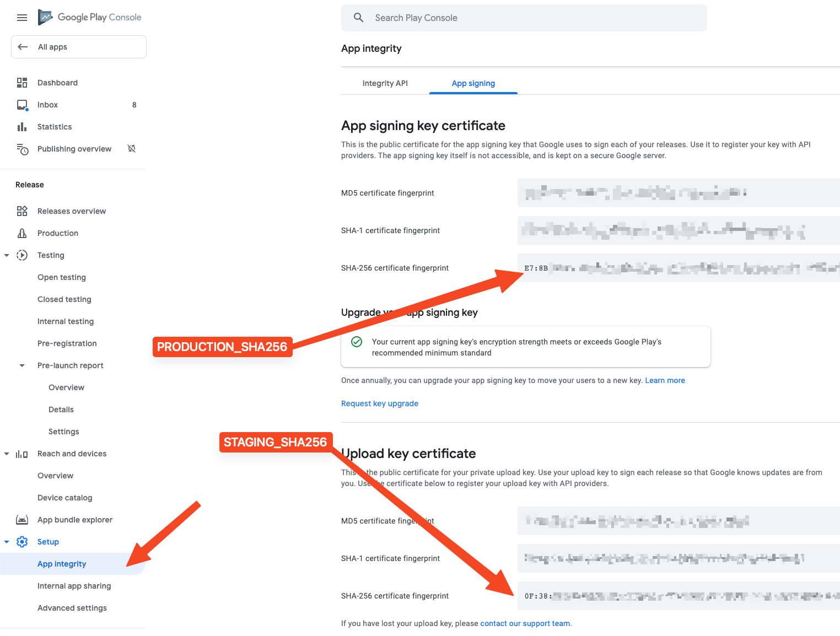Collapse the Setup section arrow
The width and height of the screenshot is (840, 636).
click(x=7, y=542)
